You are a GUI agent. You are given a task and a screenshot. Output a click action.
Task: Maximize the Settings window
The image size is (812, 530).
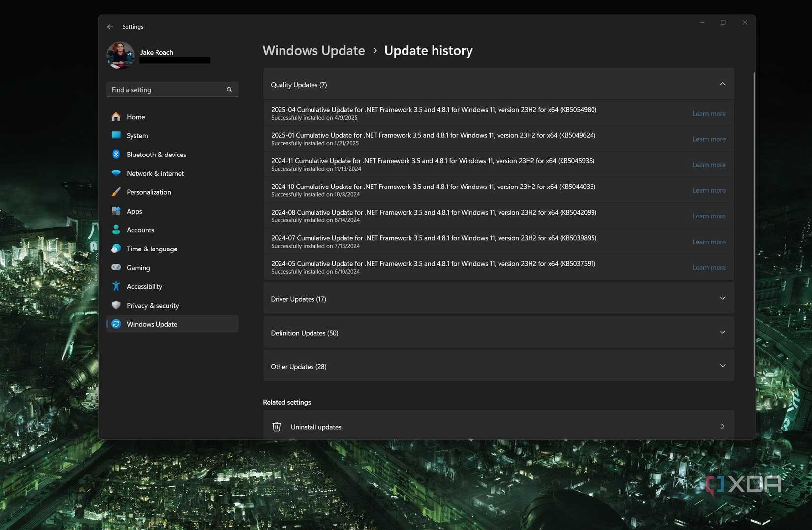click(723, 22)
